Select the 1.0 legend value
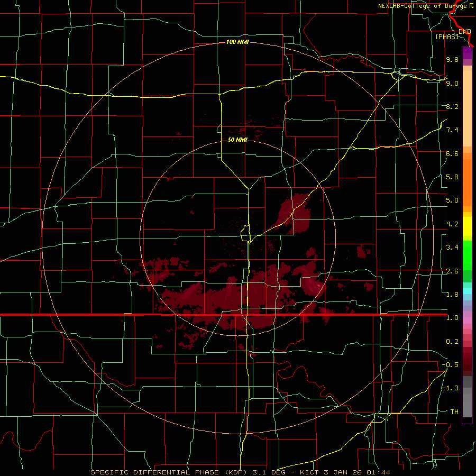Viewport: 476px width, 476px height. [452, 318]
